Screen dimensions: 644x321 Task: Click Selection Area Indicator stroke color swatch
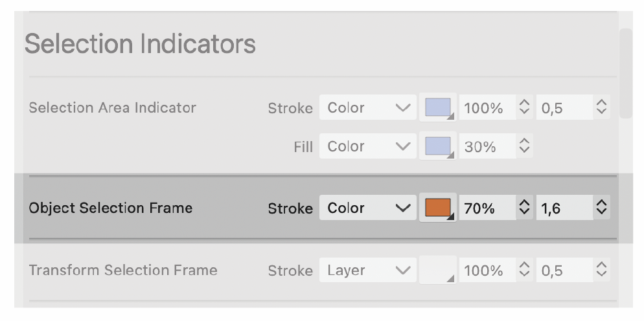(x=439, y=108)
